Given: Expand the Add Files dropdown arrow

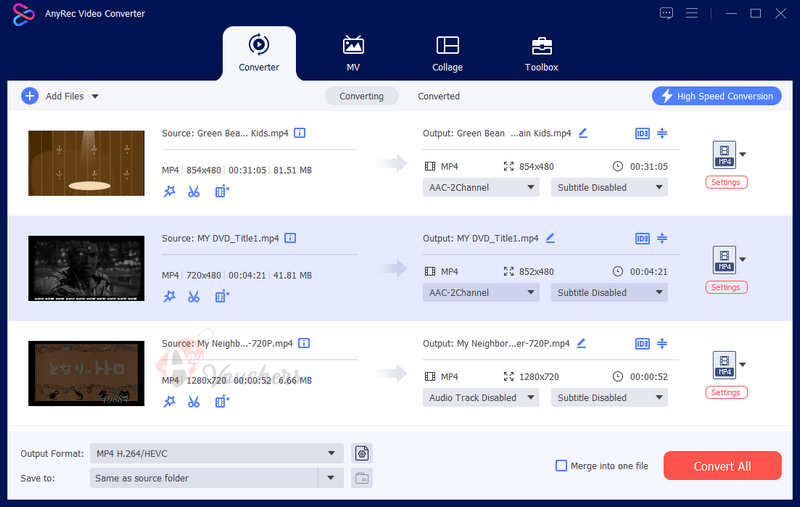Looking at the screenshot, I should 95,96.
